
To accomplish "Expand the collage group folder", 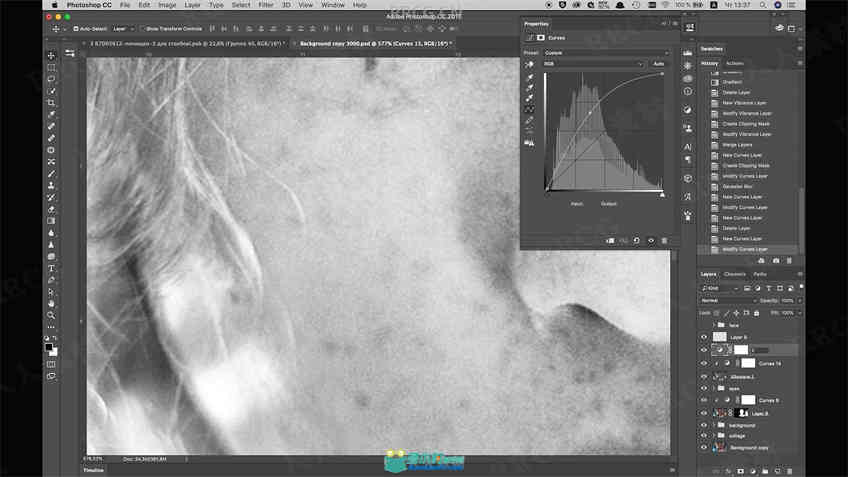I will [714, 436].
